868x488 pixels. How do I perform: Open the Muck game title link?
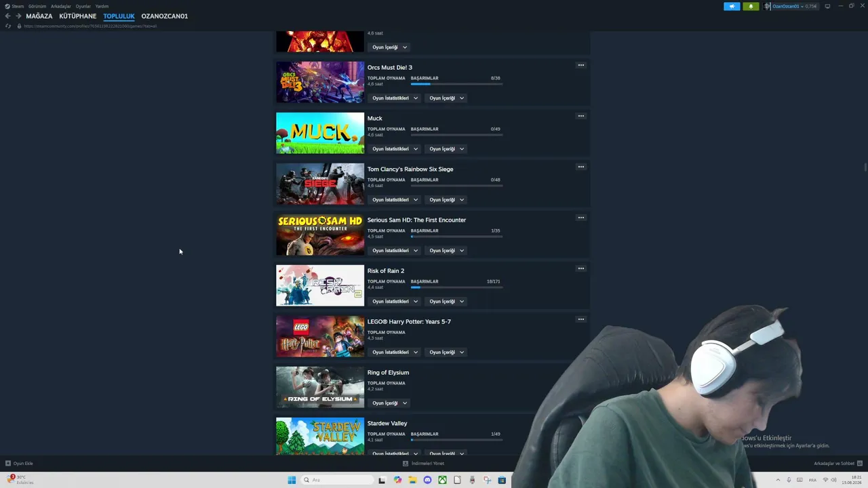coord(375,119)
